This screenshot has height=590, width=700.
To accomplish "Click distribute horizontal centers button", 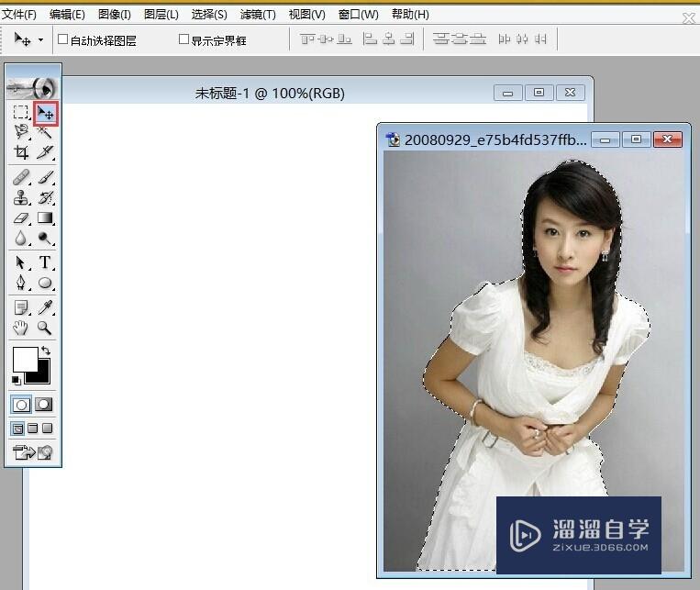I will (x=522, y=39).
